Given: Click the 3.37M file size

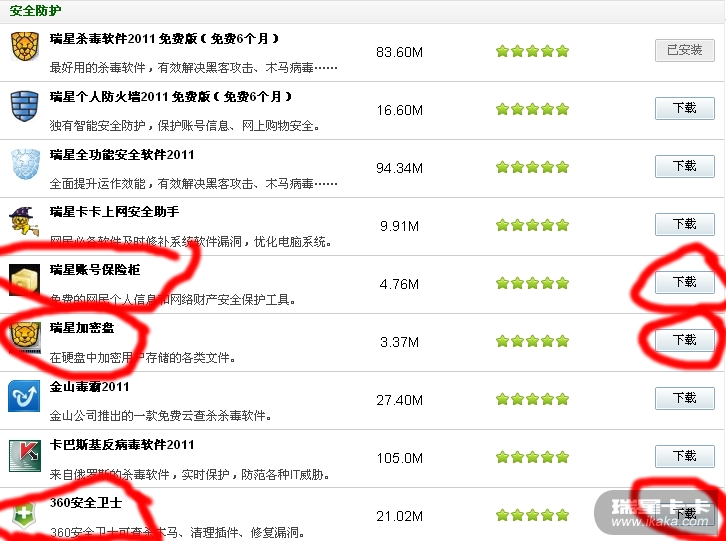Looking at the screenshot, I should pyautogui.click(x=399, y=342).
